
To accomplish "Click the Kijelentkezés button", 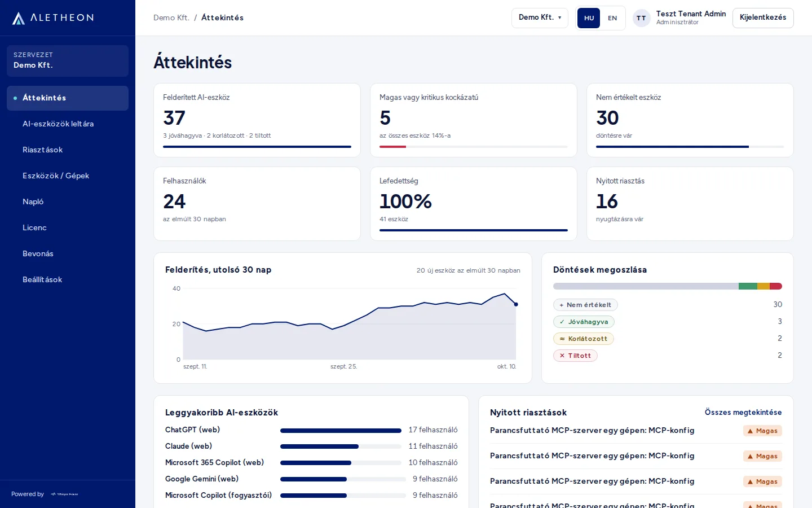I will click(763, 17).
